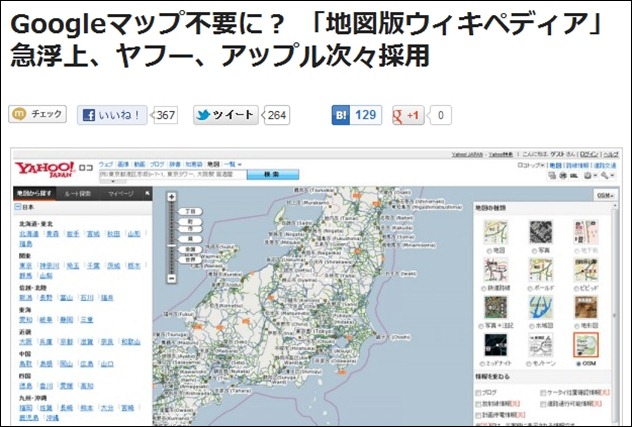
Task: Open the OSM dropdown on map
Action: [603, 195]
